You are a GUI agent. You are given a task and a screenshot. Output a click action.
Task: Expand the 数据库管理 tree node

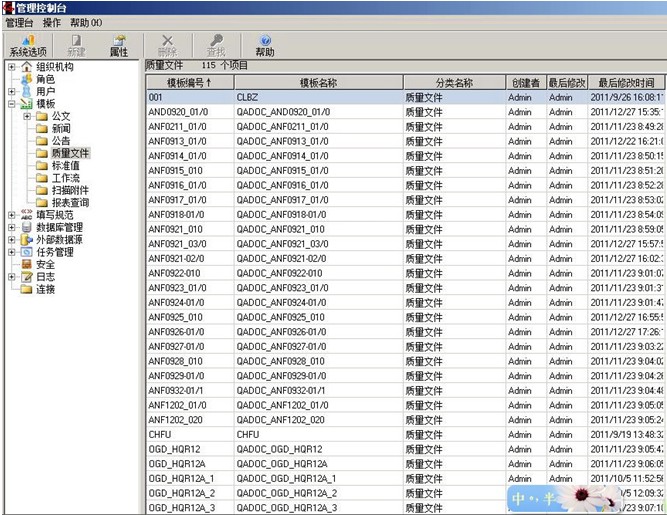point(11,227)
